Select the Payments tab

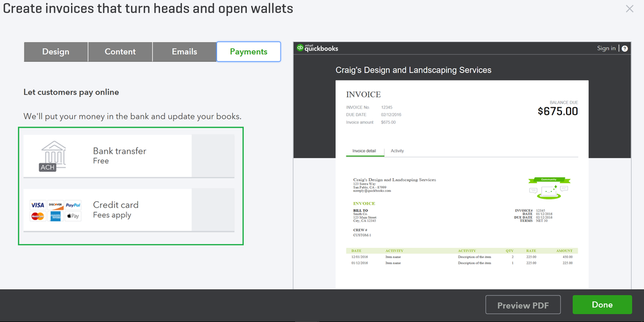[248, 52]
